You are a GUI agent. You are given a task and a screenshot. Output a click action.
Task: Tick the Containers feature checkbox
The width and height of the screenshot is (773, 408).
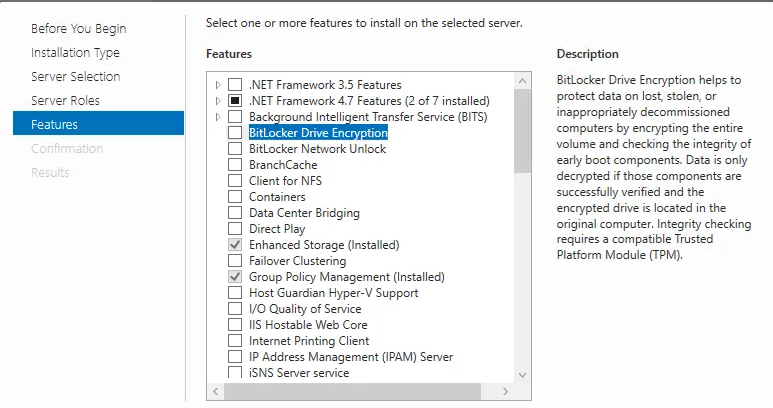pos(235,197)
